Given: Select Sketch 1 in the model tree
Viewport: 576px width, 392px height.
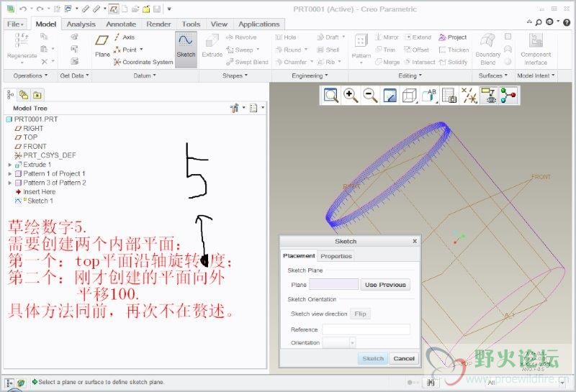Looking at the screenshot, I should pos(34,201).
